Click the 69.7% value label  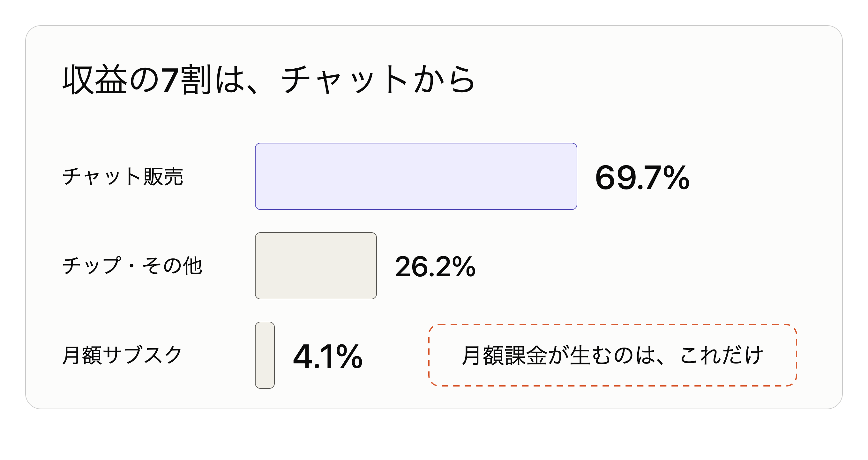pyautogui.click(x=642, y=177)
